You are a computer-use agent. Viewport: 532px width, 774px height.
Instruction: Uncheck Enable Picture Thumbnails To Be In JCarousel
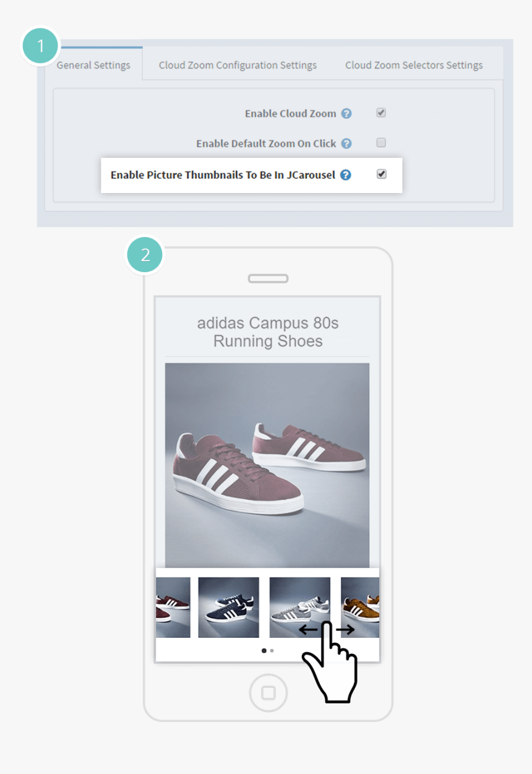point(382,174)
